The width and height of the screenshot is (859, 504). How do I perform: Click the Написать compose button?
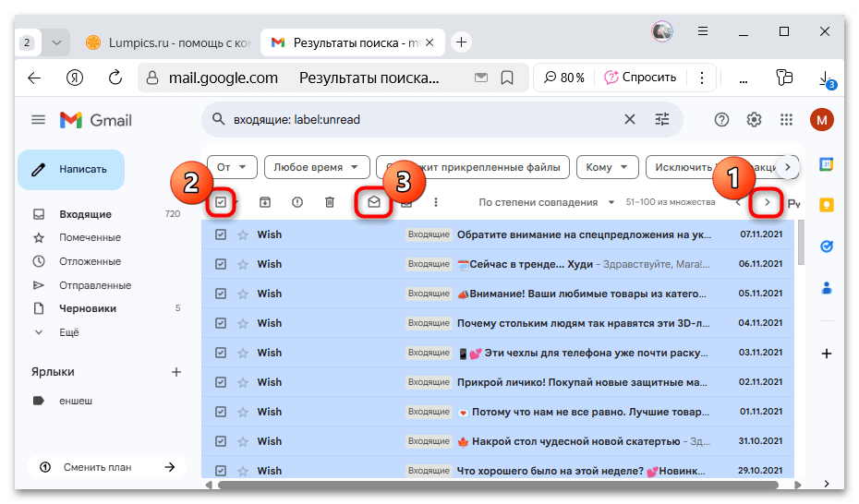click(71, 170)
